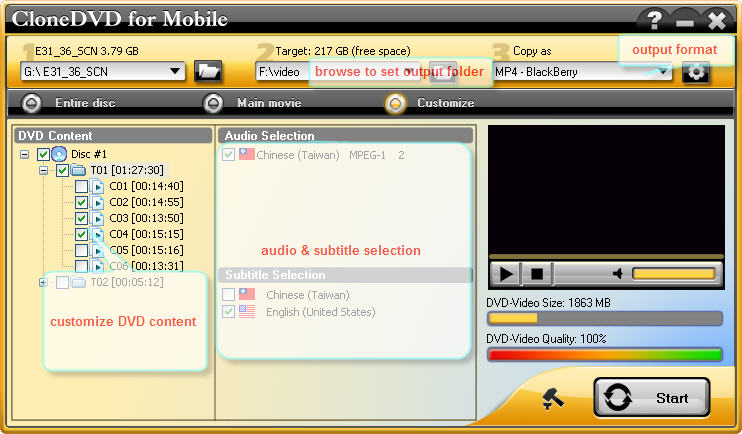This screenshot has height=434, width=742.
Task: Enable Chinese (Taiwan) subtitle checkbox
Action: tap(229, 295)
